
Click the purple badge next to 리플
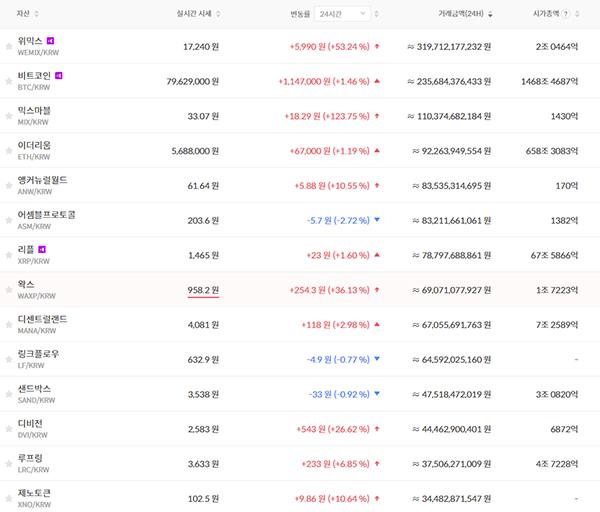coord(42,248)
